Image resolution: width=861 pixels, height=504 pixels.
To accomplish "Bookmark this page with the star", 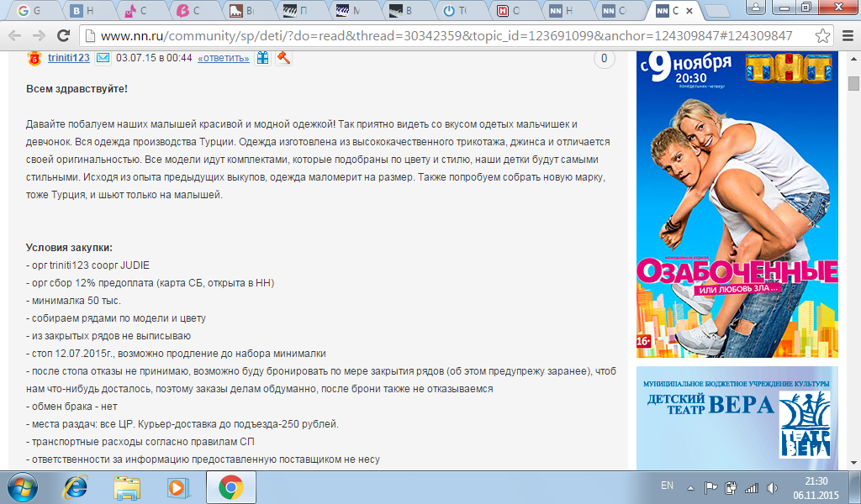I will (822, 36).
